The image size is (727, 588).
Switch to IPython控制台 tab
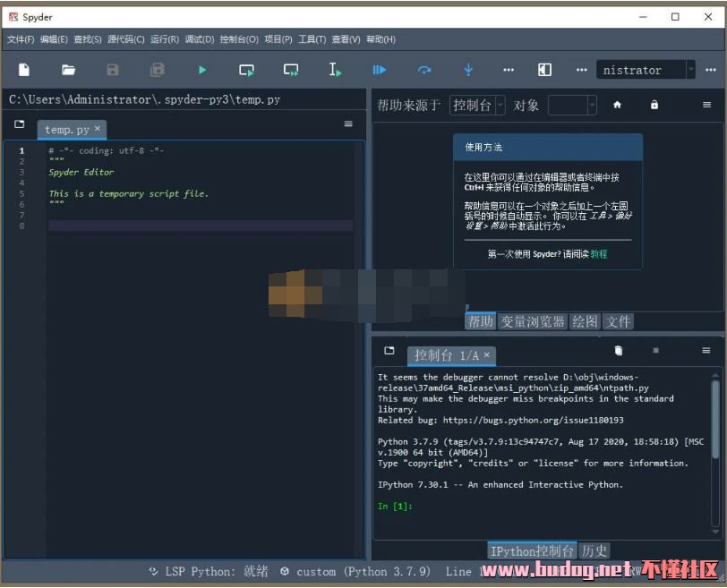[x=532, y=551]
